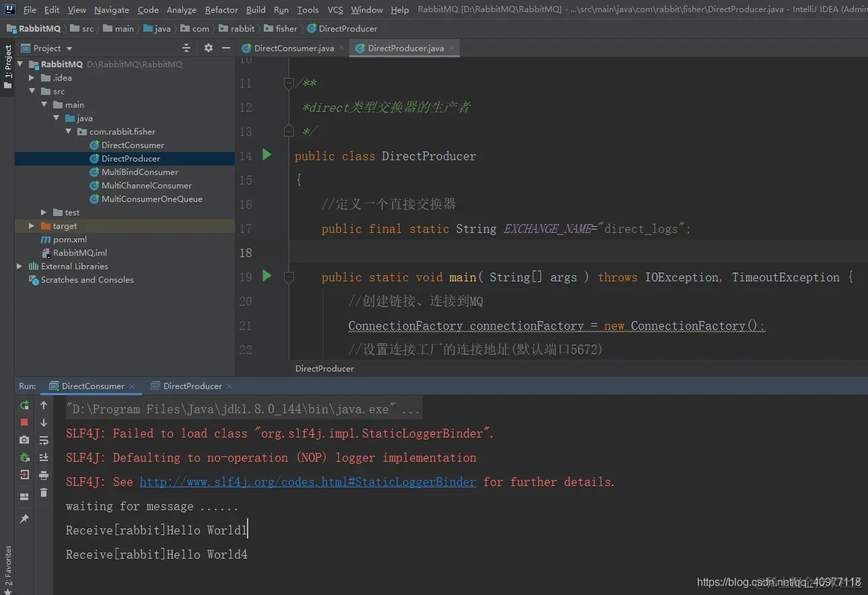This screenshot has width=868, height=595.
Task: Open the Navigate menu
Action: [112, 9]
